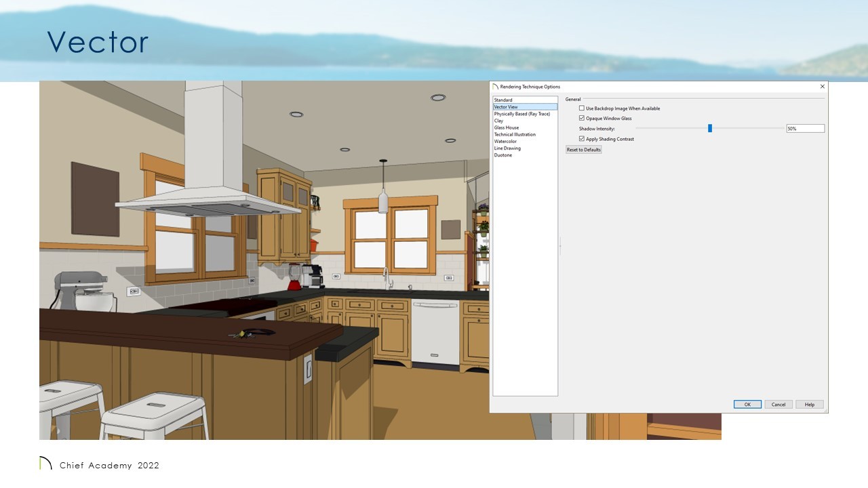The width and height of the screenshot is (868, 488).
Task: Toggle Apply Shading Contrast checkbox
Action: point(582,139)
